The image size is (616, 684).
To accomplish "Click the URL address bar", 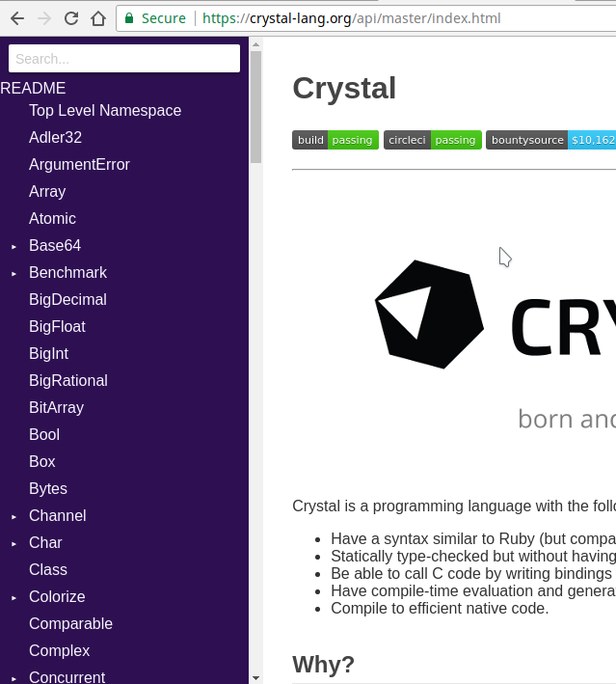I will (366, 18).
